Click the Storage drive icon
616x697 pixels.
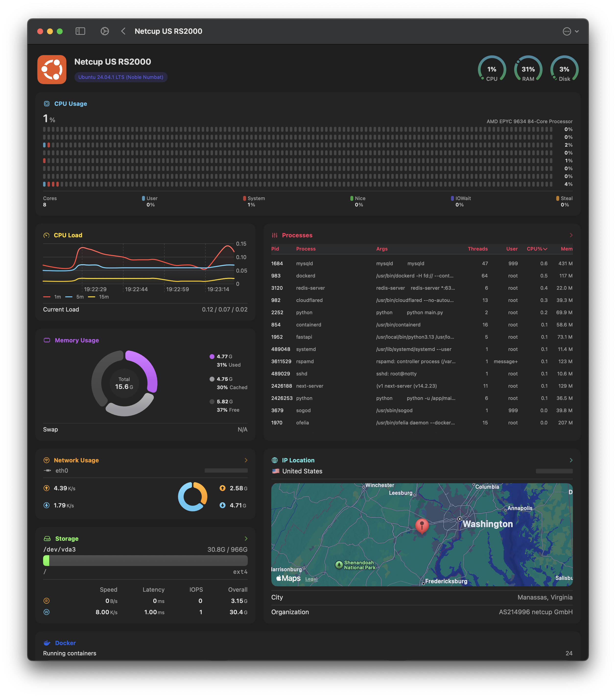tap(47, 539)
